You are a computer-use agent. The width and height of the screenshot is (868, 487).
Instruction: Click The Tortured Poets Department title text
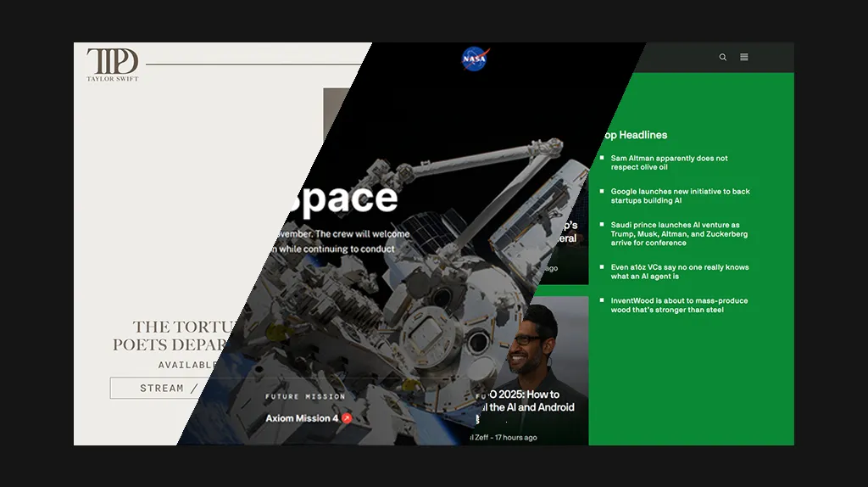pos(175,336)
